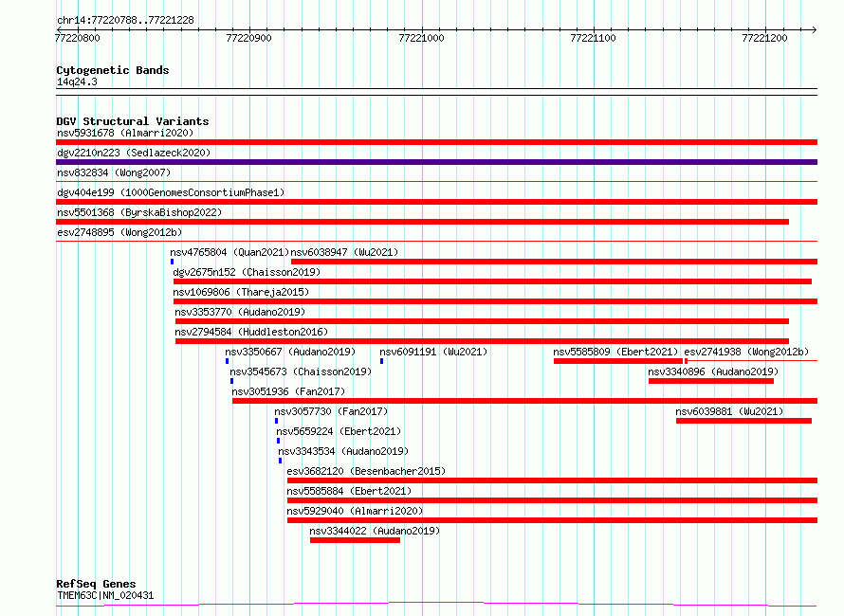Open variant esv2748895 (Wong2012b)
This screenshot has width=844, height=616.
(x=119, y=232)
